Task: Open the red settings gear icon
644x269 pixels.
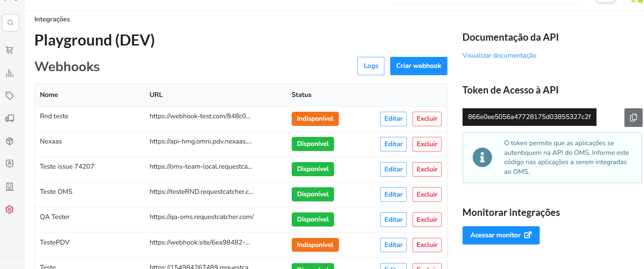Action: [x=10, y=209]
